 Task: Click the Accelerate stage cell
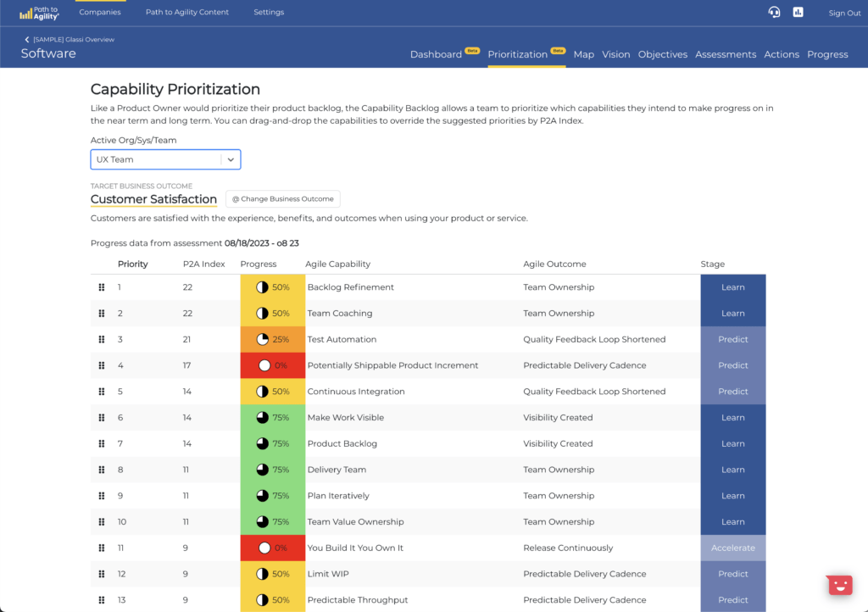[733, 548]
